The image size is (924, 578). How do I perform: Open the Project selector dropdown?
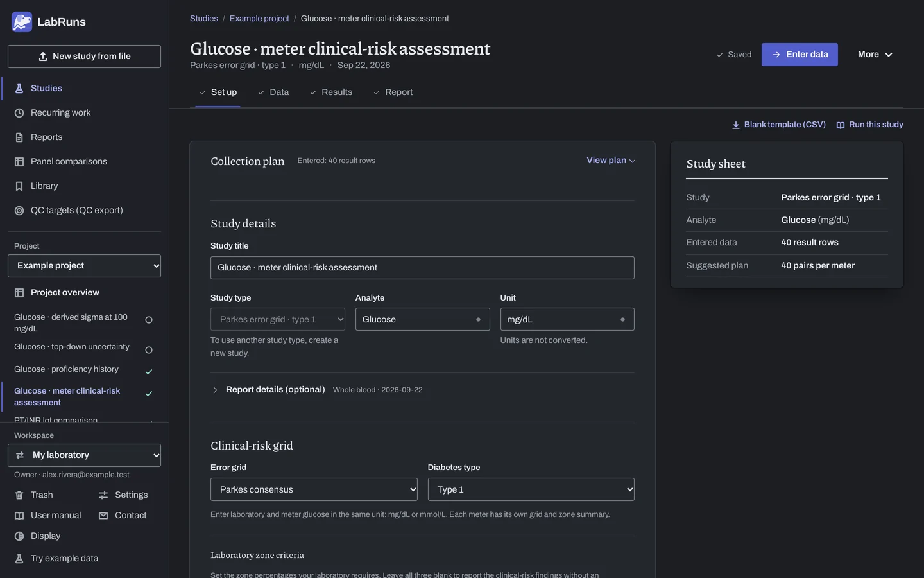coord(84,266)
